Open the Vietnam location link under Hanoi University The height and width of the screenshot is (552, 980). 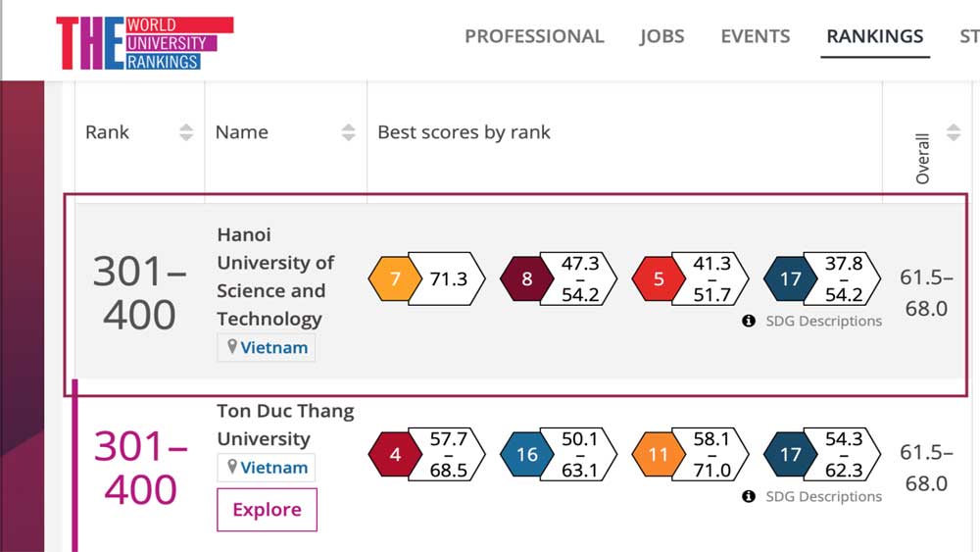(x=267, y=348)
